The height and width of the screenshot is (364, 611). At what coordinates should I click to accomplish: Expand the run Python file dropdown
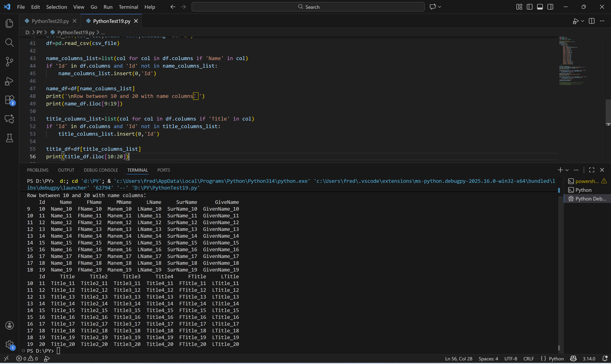[x=583, y=21]
